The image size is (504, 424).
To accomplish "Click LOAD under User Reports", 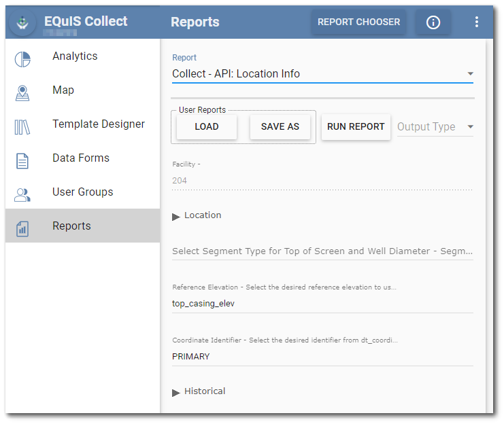I will point(207,127).
